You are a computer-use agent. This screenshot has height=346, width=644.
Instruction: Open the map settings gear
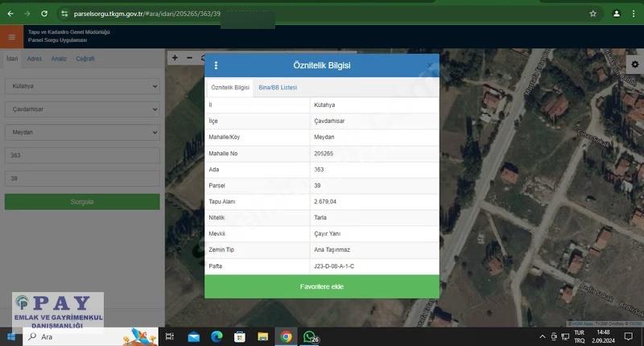[635, 64]
